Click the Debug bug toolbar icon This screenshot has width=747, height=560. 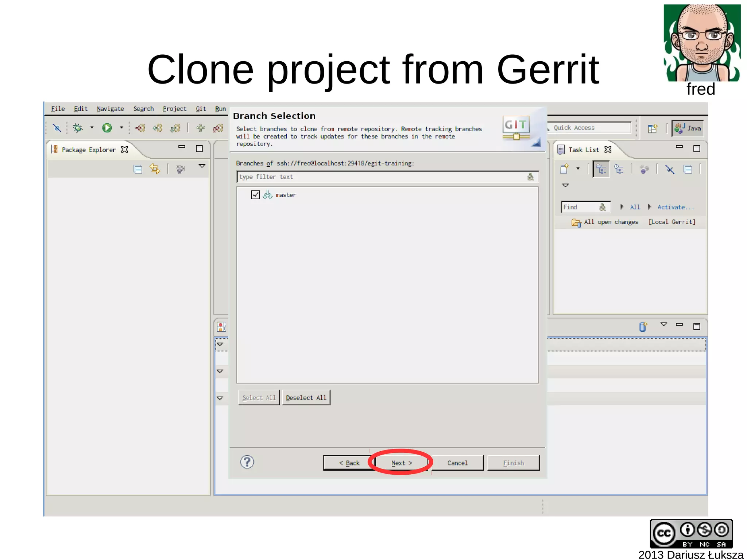tap(78, 128)
